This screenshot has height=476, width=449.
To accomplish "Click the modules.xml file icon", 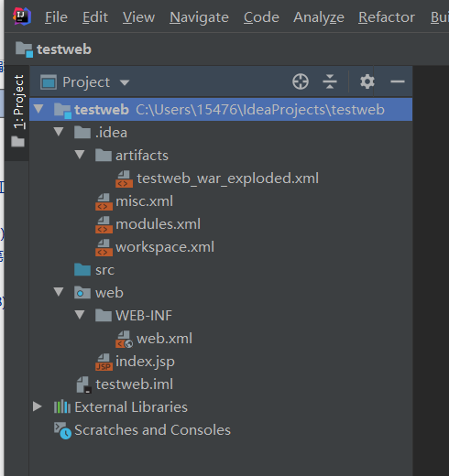I will tap(104, 224).
